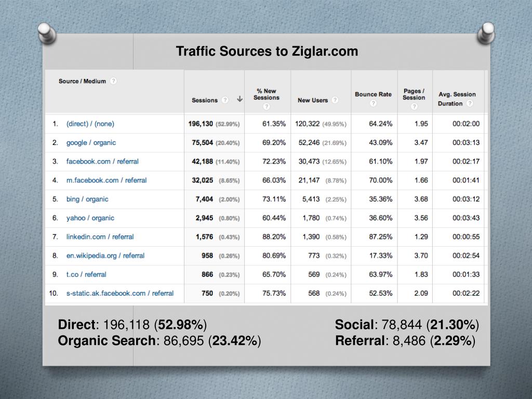Open the s-static.ak.facebook.com / referral link

point(120,294)
